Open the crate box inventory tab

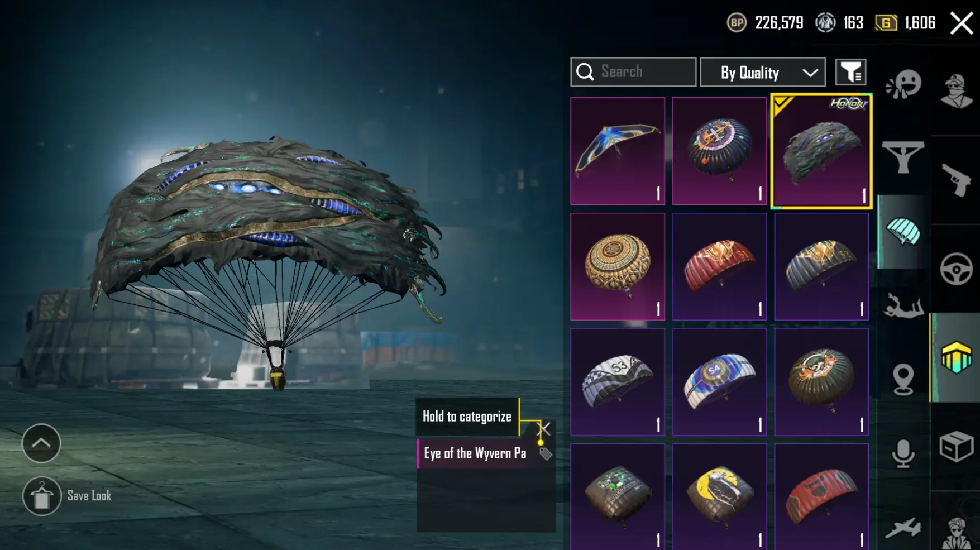pyautogui.click(x=956, y=446)
